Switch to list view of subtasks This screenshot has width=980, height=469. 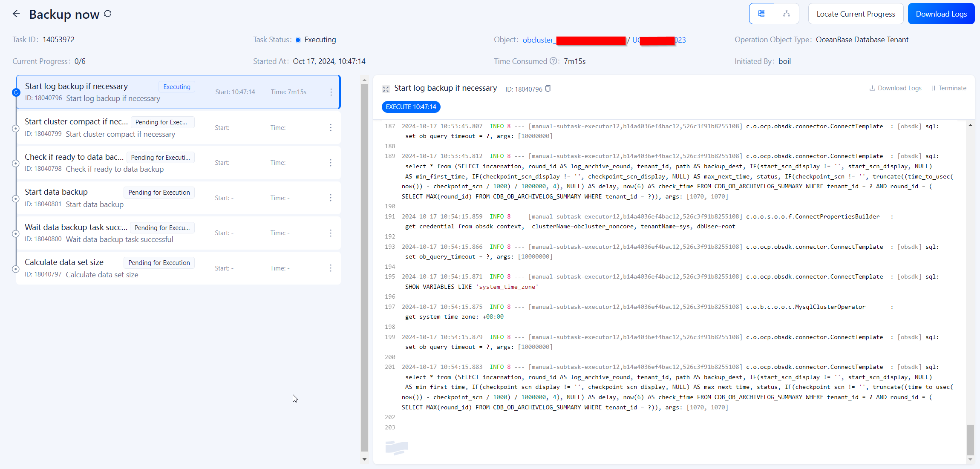pyautogui.click(x=761, y=14)
